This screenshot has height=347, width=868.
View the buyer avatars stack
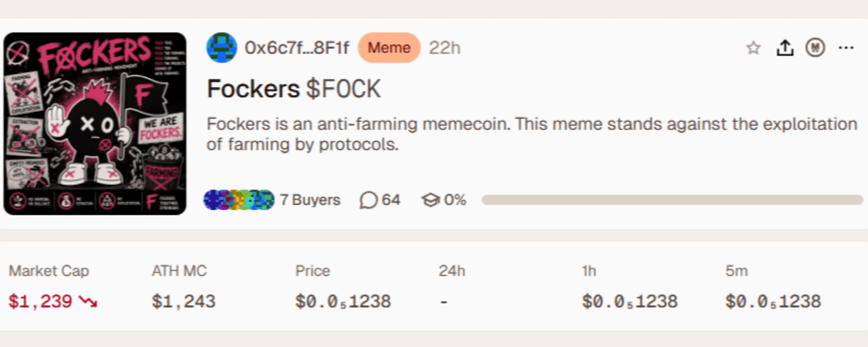(239, 200)
